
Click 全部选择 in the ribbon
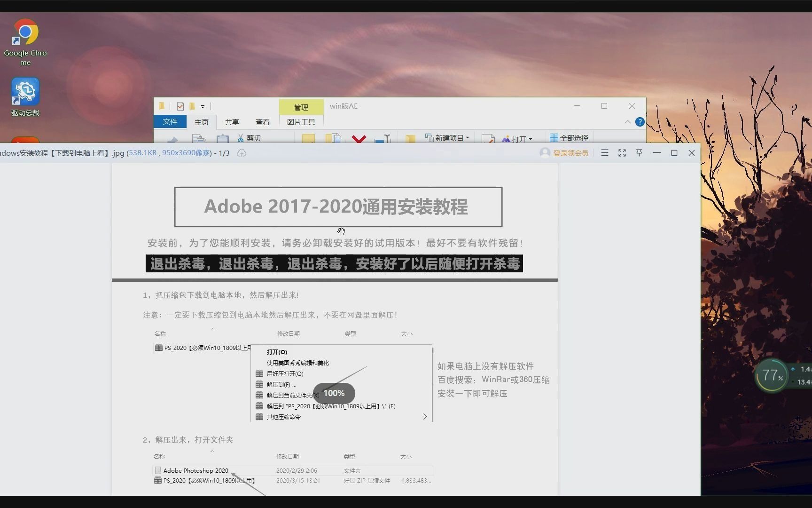click(x=569, y=138)
